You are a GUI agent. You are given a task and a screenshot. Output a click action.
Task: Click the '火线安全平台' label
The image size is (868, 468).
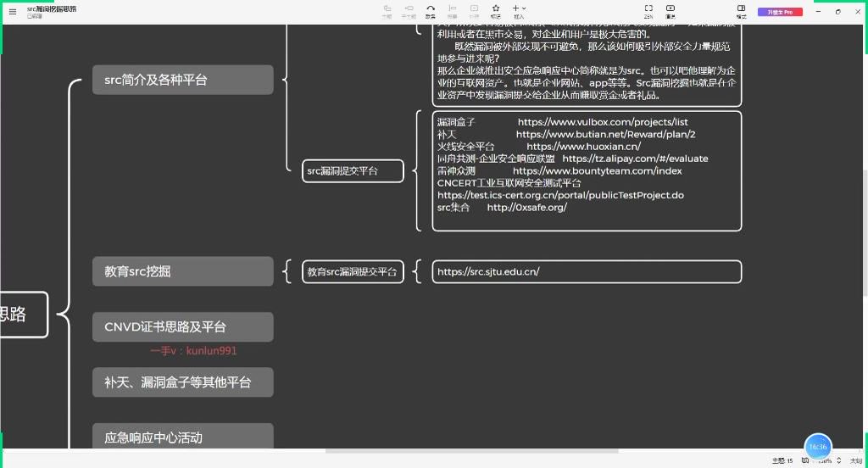tap(465, 146)
